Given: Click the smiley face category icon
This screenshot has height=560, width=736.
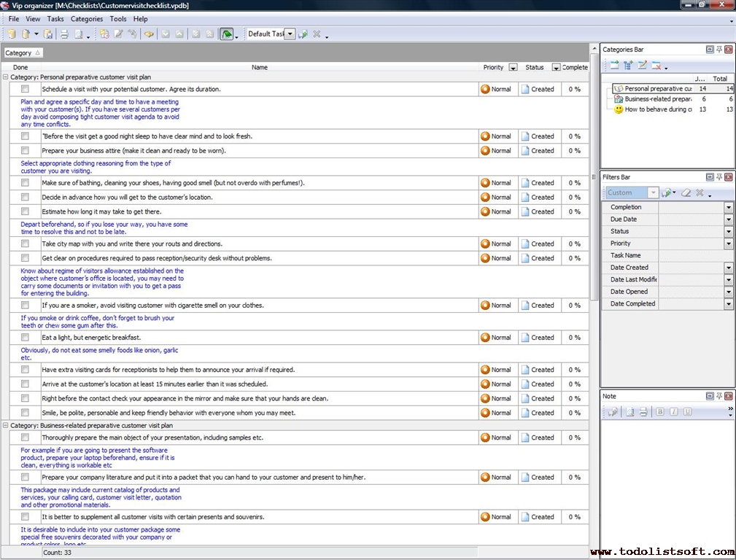Looking at the screenshot, I should pyautogui.click(x=619, y=109).
